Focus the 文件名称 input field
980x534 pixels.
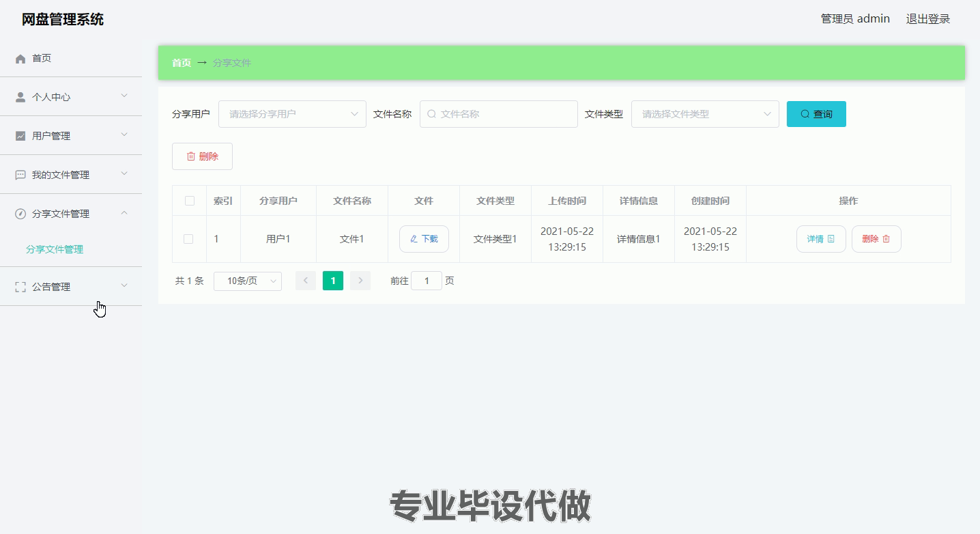pos(499,114)
